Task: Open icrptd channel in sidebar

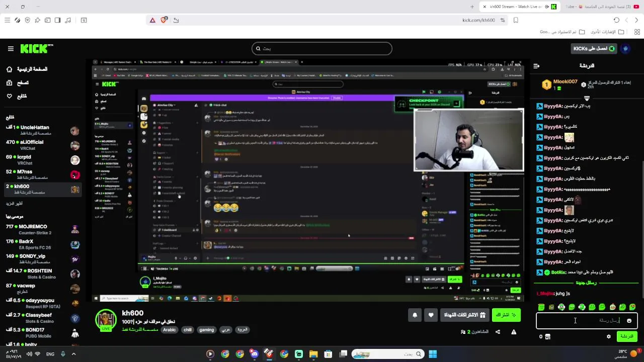Action: [x=43, y=160]
